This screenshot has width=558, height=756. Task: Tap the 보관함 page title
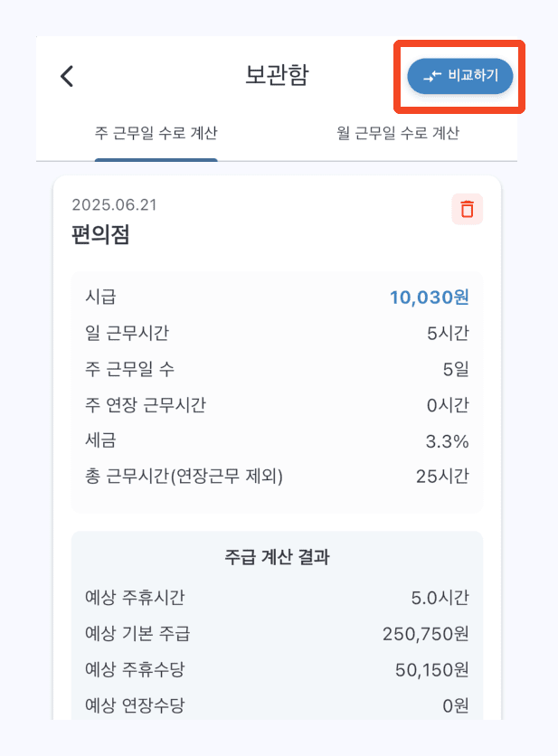[277, 75]
